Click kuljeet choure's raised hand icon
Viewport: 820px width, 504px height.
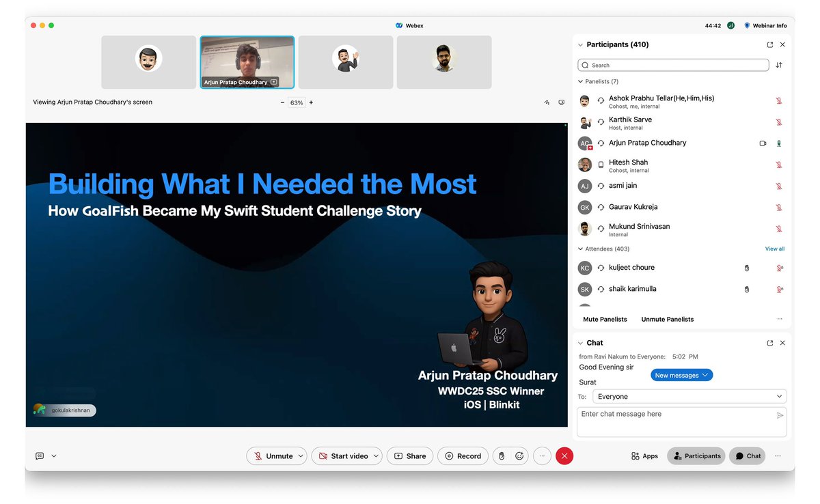747,268
